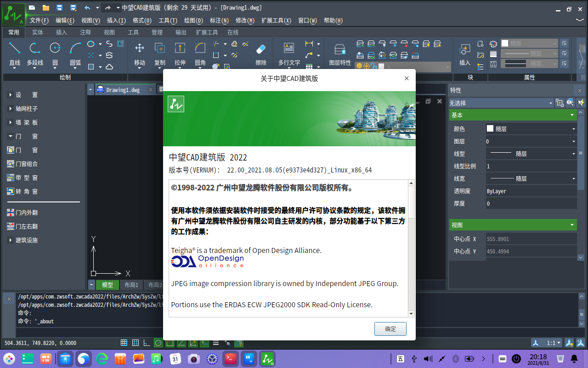Click the 线型比例 value field

click(531, 166)
